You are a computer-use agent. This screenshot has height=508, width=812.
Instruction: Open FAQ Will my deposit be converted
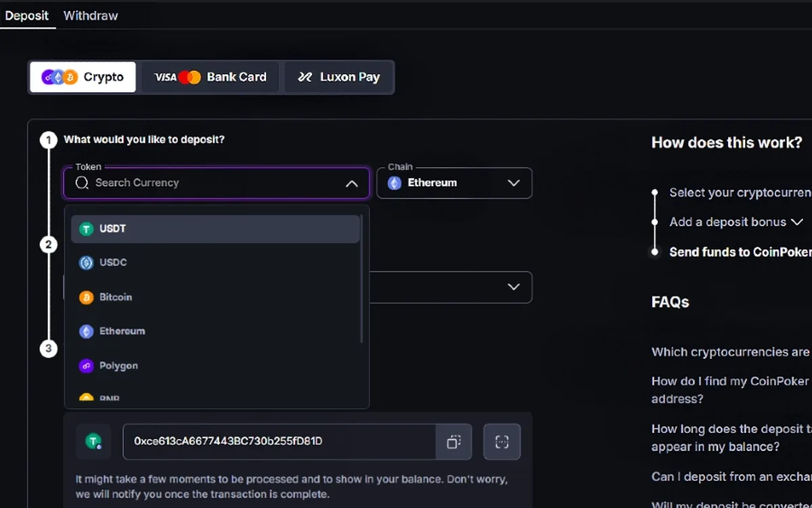pyautogui.click(x=731, y=505)
